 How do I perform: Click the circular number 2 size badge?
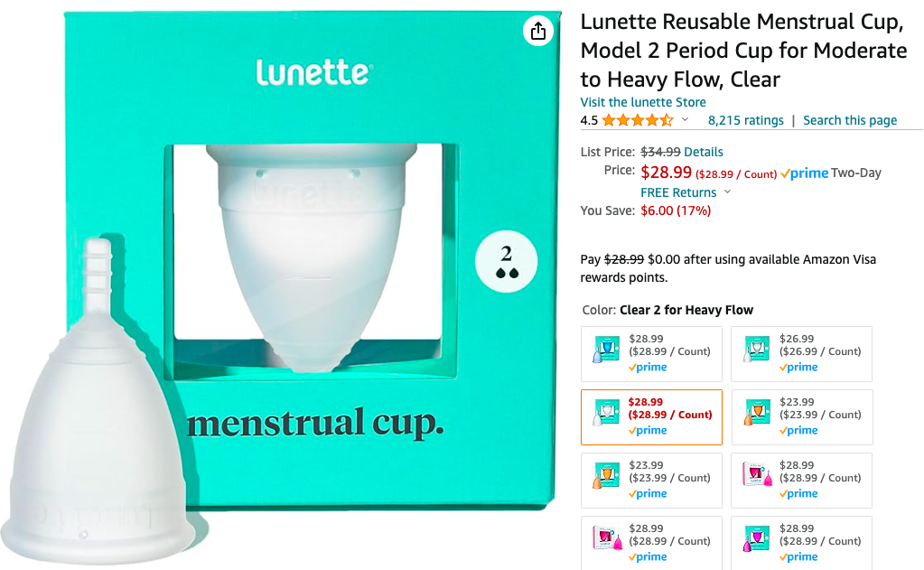[506, 262]
